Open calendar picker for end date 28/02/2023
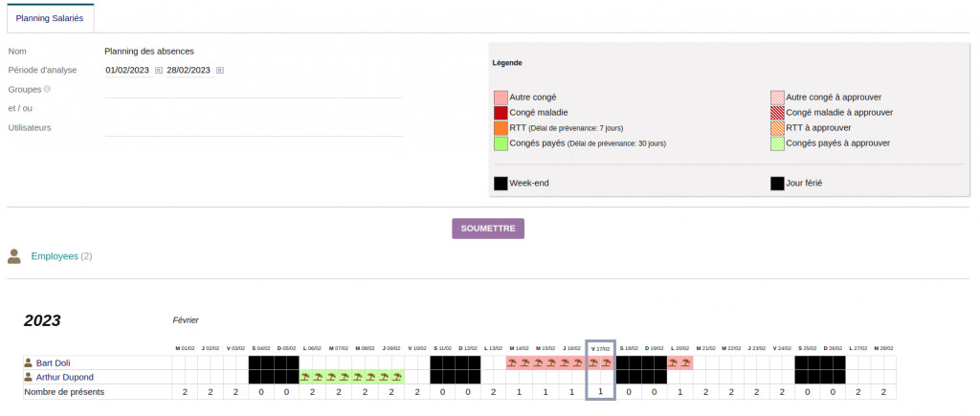Viewport: 980px width, 416px height. tap(220, 71)
